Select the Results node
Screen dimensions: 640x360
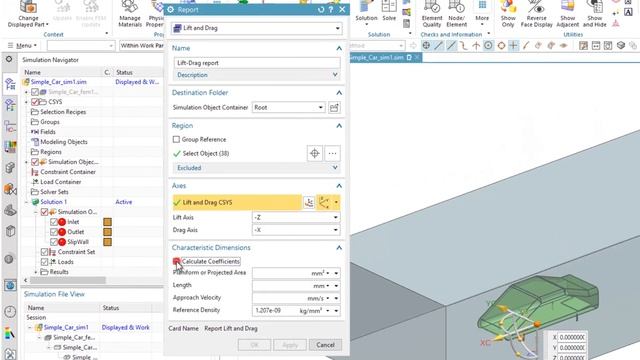click(x=59, y=272)
